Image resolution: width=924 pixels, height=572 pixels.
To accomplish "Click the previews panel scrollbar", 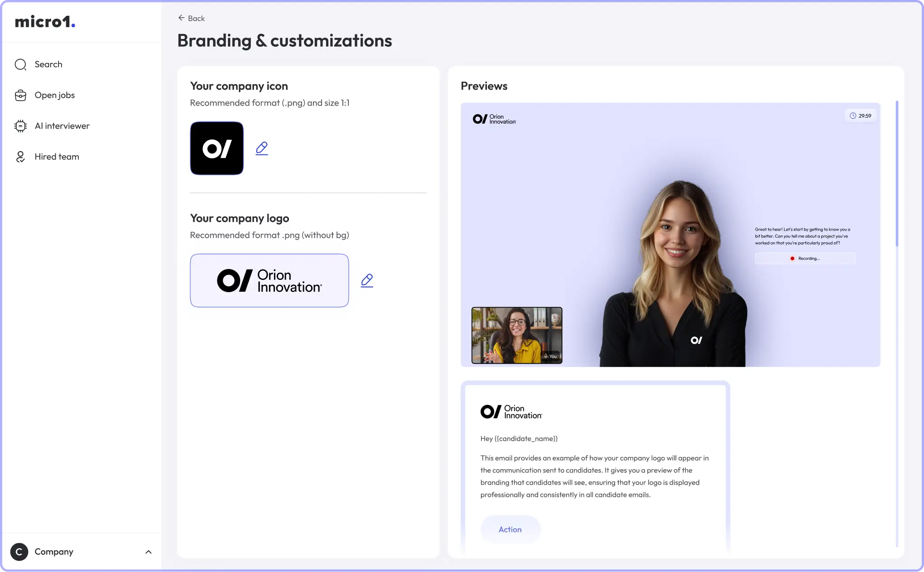I will 897,174.
